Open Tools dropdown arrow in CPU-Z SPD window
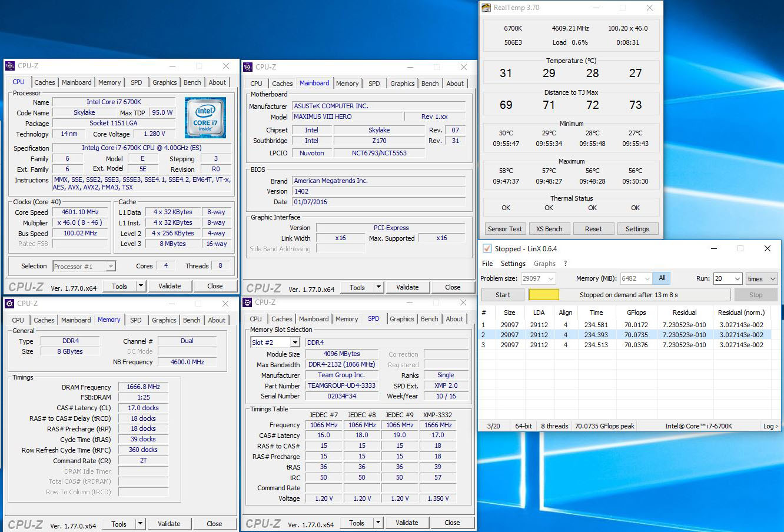Screen dimensions: 784x532 pos(378,523)
